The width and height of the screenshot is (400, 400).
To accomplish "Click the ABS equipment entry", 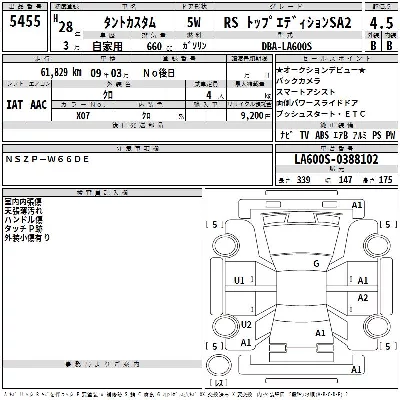I will (x=322, y=135).
